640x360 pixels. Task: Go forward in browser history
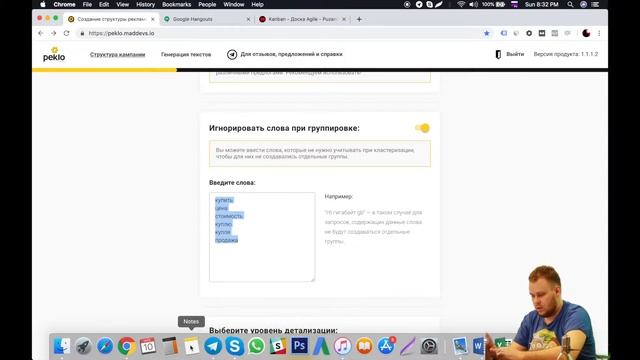pyautogui.click(x=53, y=33)
